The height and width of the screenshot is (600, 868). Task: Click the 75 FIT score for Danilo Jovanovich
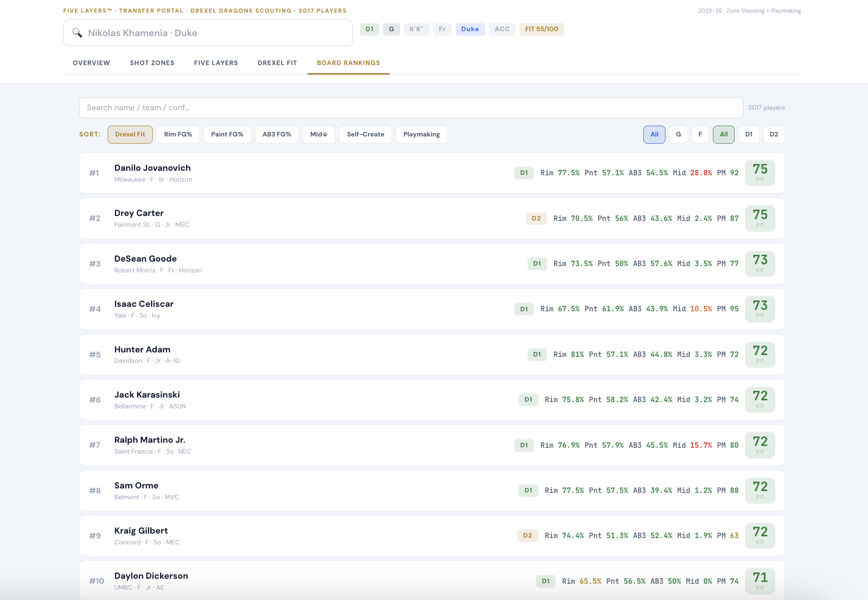(x=760, y=173)
